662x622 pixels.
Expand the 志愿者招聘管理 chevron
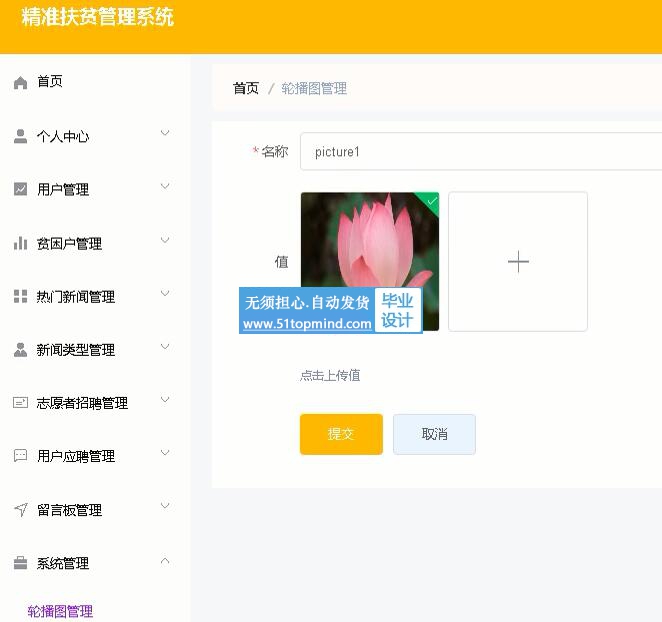tap(165, 399)
